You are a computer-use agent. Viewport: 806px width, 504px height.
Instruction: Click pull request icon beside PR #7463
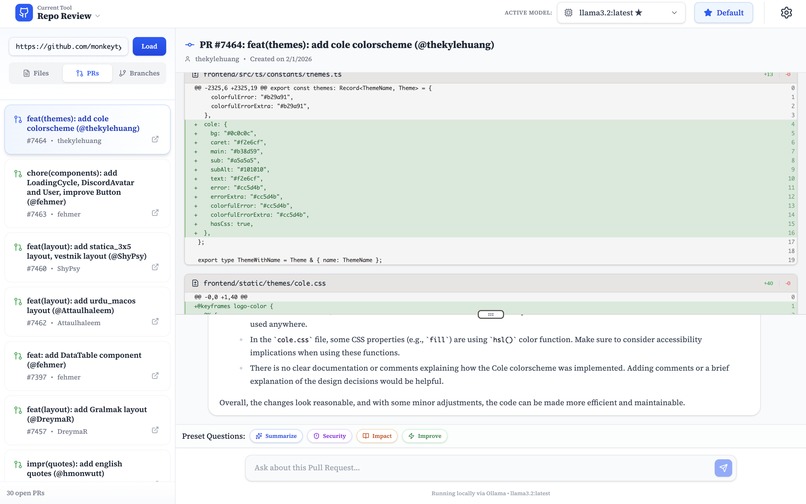18,174
